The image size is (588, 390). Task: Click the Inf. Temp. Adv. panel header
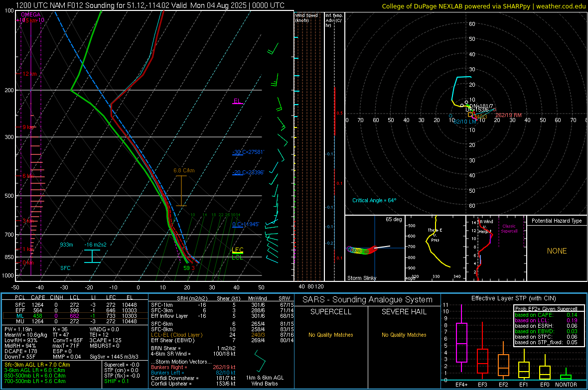(x=334, y=20)
